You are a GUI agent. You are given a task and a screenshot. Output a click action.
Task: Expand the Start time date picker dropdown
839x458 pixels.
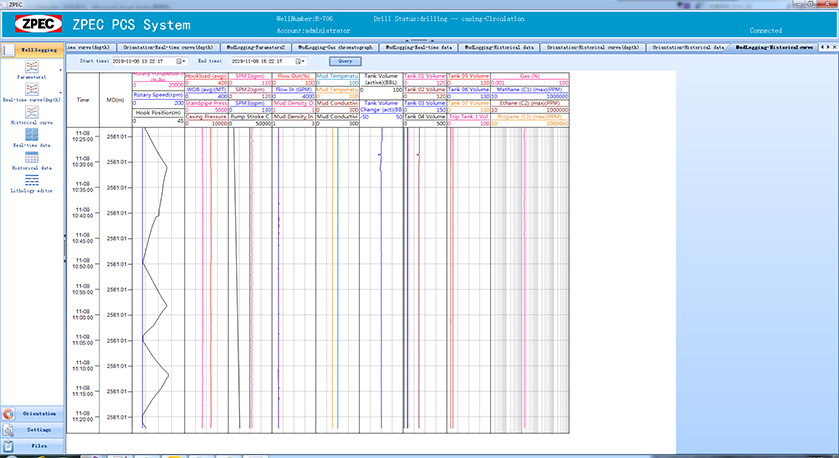182,61
